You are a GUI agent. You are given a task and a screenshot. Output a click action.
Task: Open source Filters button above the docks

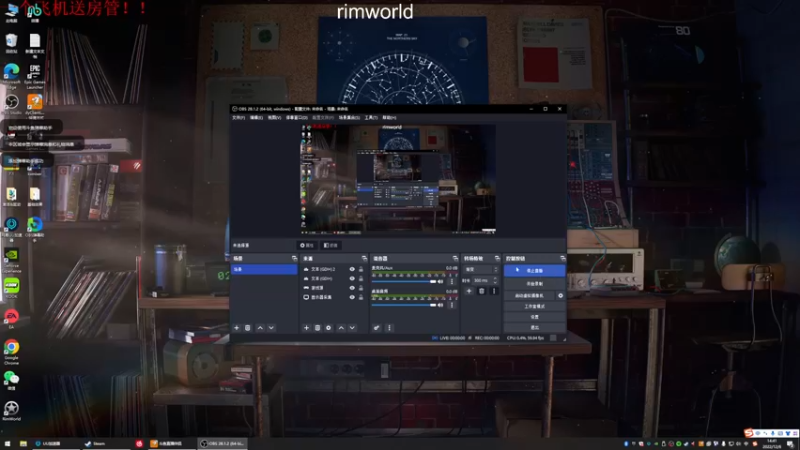coord(331,245)
